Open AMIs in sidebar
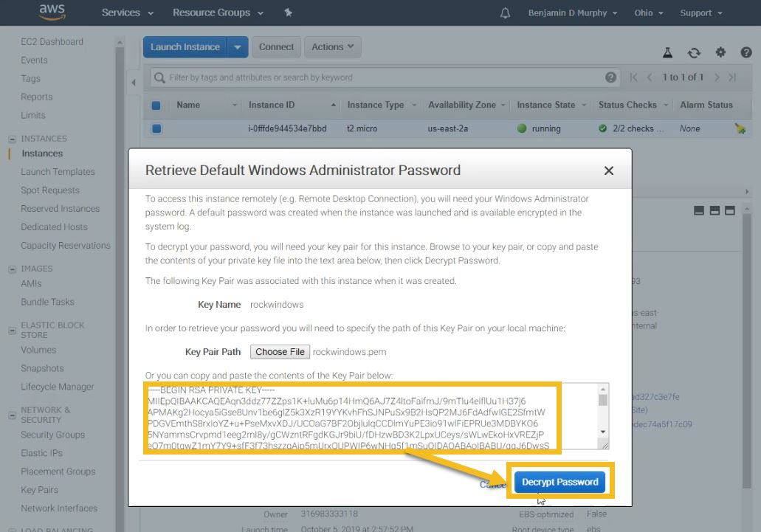This screenshot has height=532, width=761. (x=31, y=283)
